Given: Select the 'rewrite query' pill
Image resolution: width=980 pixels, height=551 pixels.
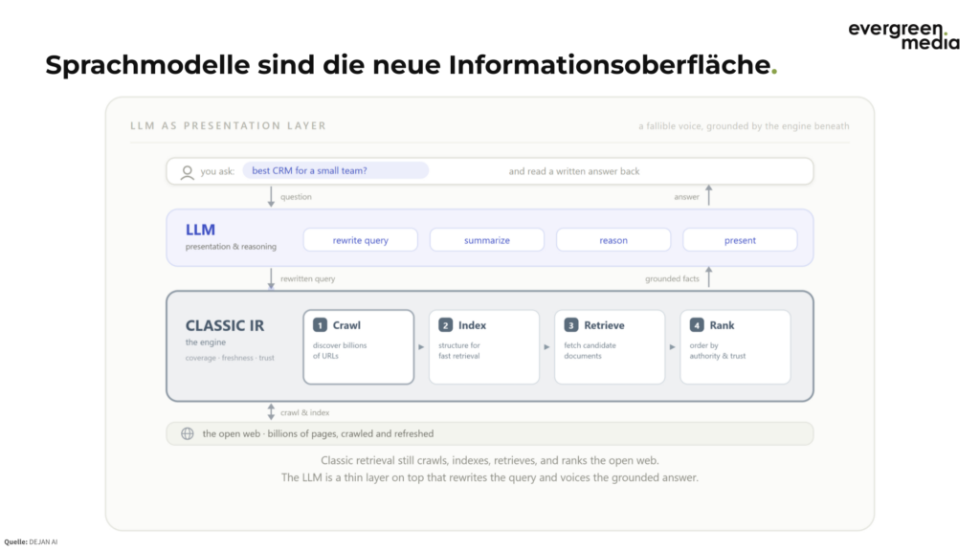Looking at the screenshot, I should [361, 240].
